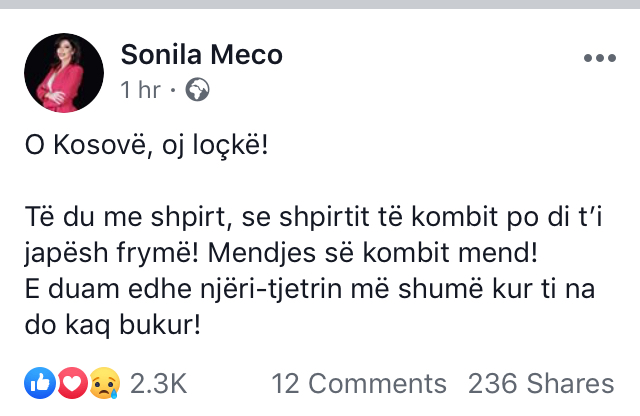The image size is (640, 416).
Task: View the 236 Shares list
Action: [540, 383]
